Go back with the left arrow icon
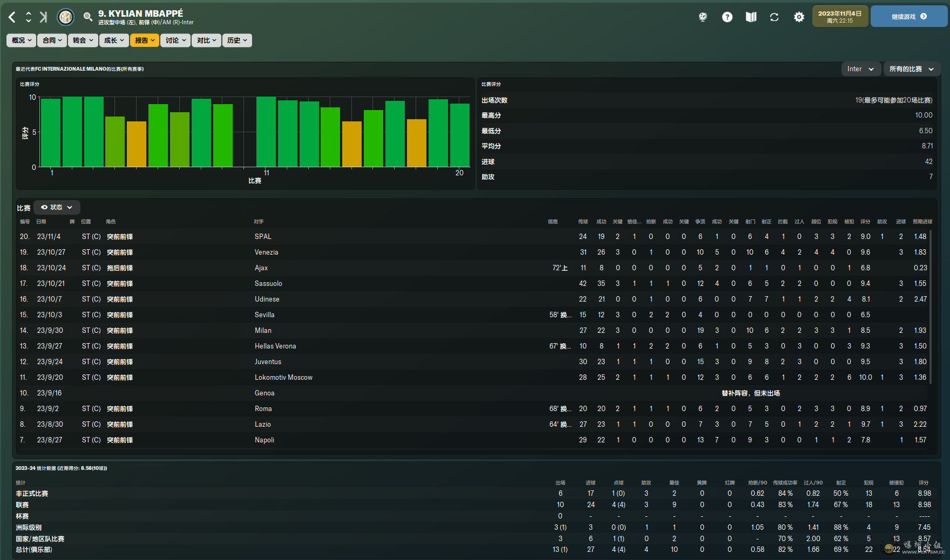Screen dimensions: 950x560 click(12, 17)
